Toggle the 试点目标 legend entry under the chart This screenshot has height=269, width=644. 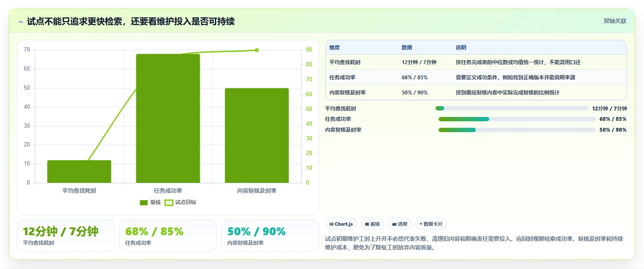(180, 202)
